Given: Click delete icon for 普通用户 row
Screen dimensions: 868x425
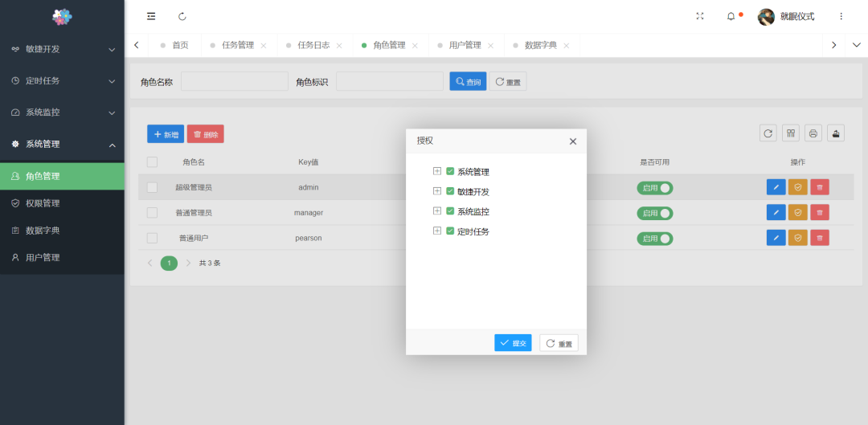Looking at the screenshot, I should point(820,238).
